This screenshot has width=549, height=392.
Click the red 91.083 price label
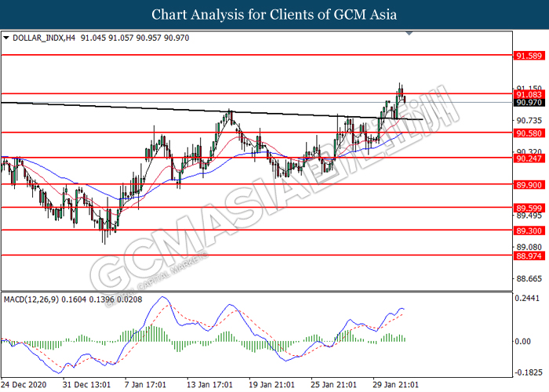(x=529, y=95)
